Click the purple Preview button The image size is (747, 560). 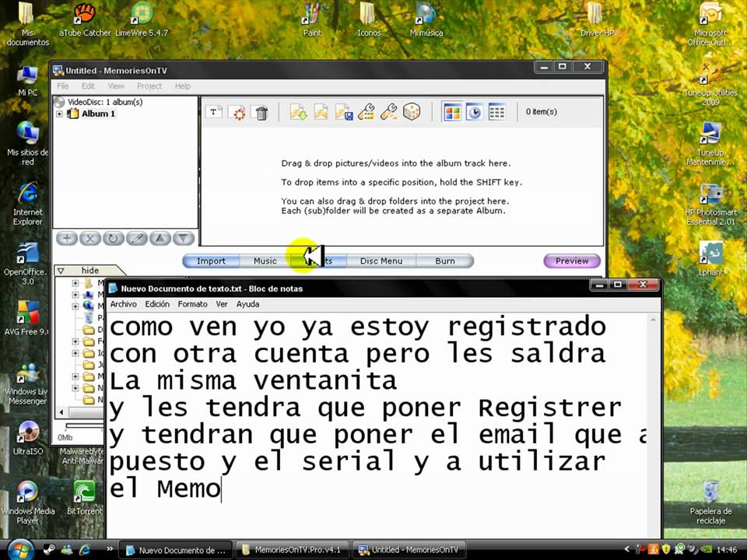(572, 261)
